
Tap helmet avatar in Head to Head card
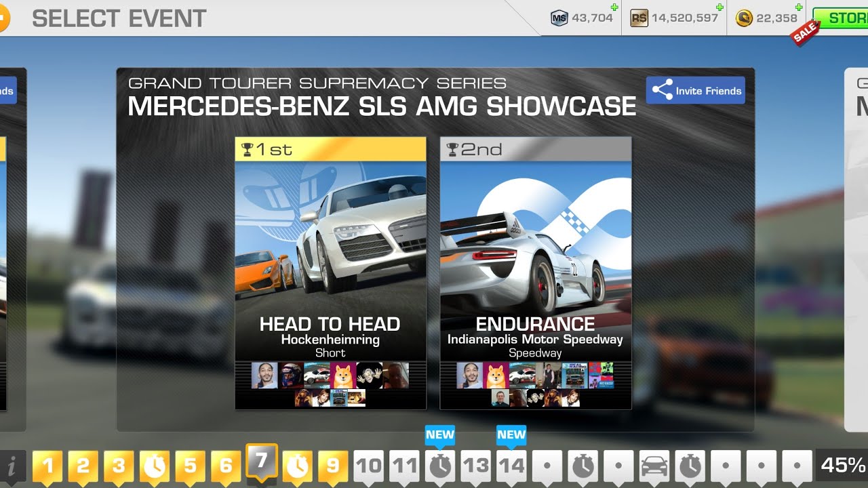click(x=290, y=375)
